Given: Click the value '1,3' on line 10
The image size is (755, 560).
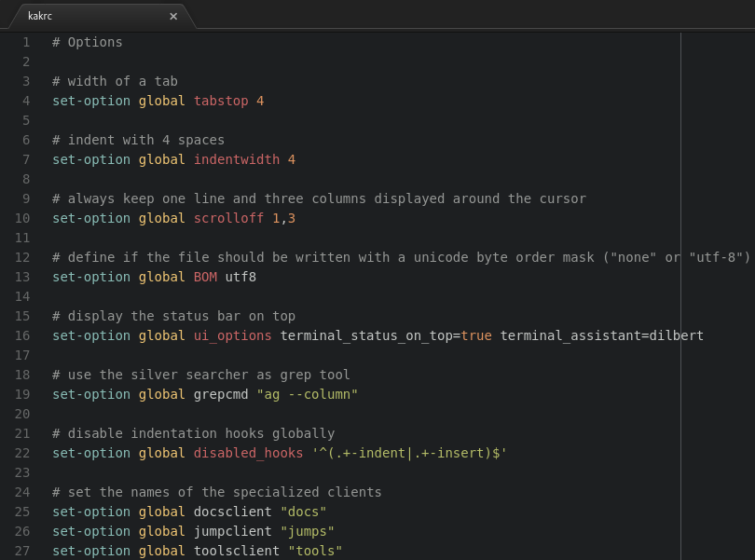Looking at the screenshot, I should [283, 219].
